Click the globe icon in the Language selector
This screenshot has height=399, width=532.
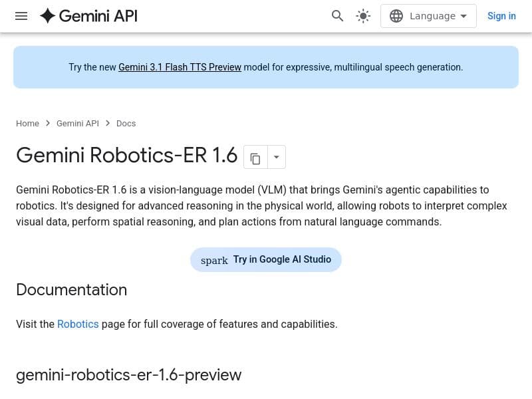pyautogui.click(x=396, y=15)
